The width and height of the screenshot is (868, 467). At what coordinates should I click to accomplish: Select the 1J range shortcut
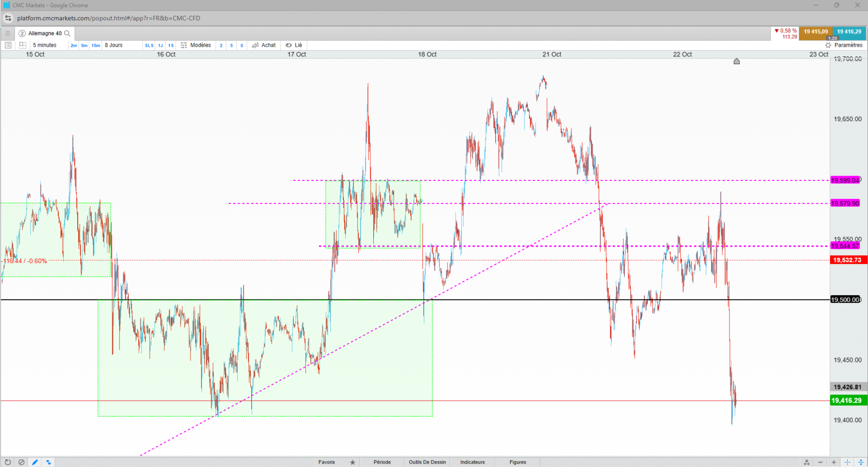pyautogui.click(x=161, y=45)
